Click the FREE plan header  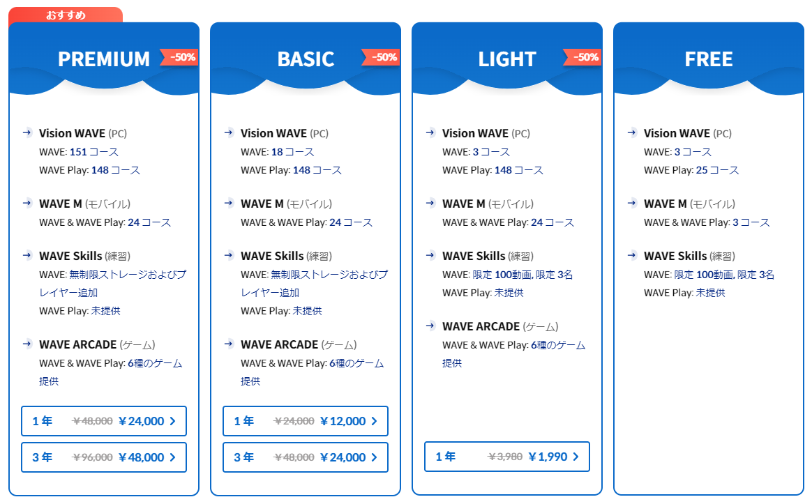pyautogui.click(x=709, y=59)
